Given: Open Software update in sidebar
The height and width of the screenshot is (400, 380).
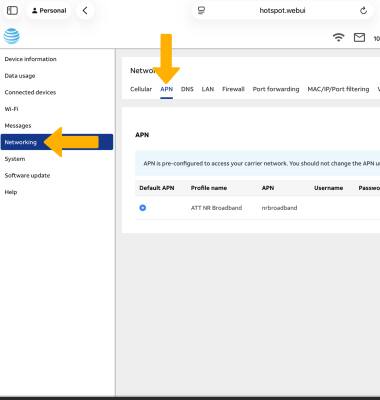Looking at the screenshot, I should click(27, 175).
